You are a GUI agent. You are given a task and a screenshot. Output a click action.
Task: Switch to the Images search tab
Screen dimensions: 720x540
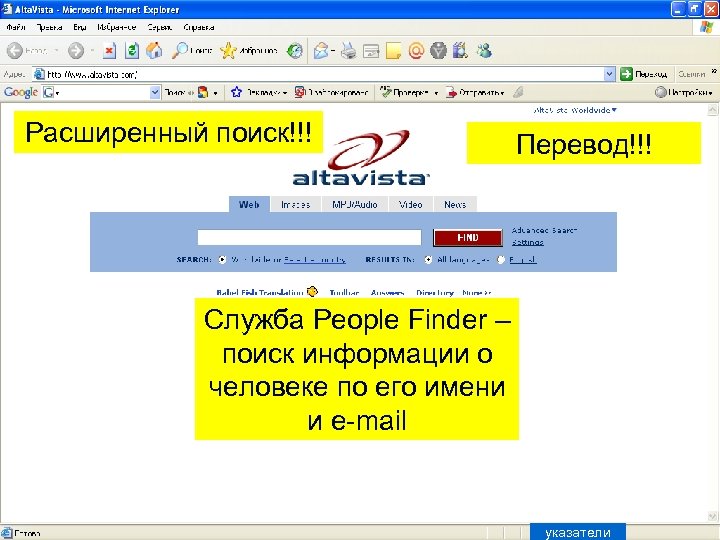click(295, 204)
